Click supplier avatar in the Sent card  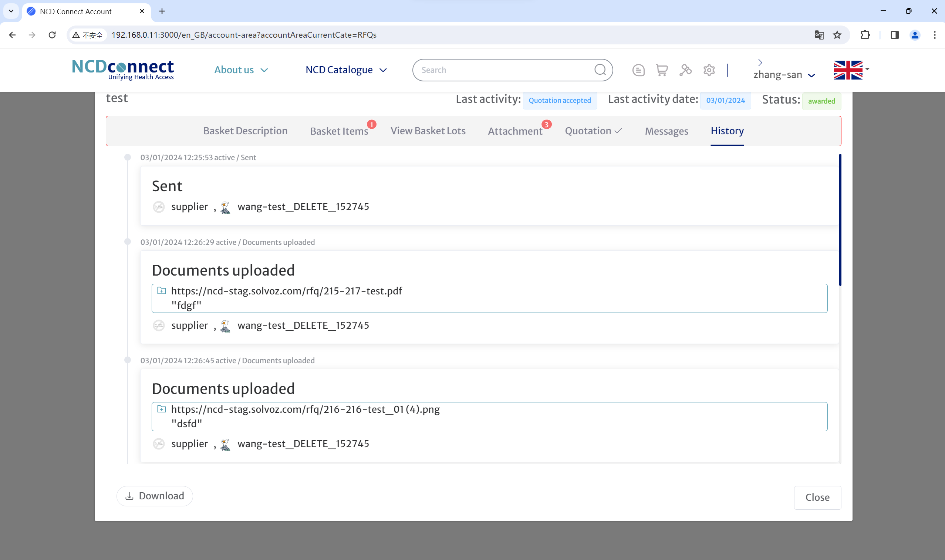click(x=159, y=207)
